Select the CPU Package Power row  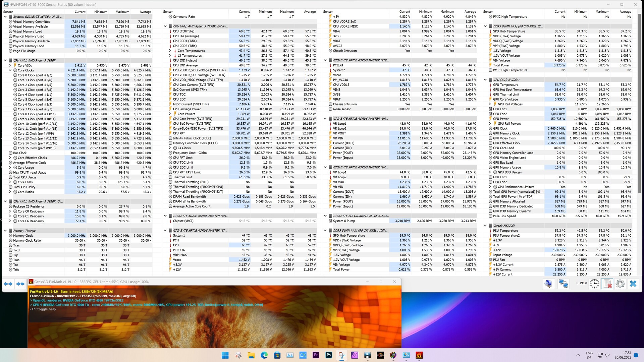187,109
